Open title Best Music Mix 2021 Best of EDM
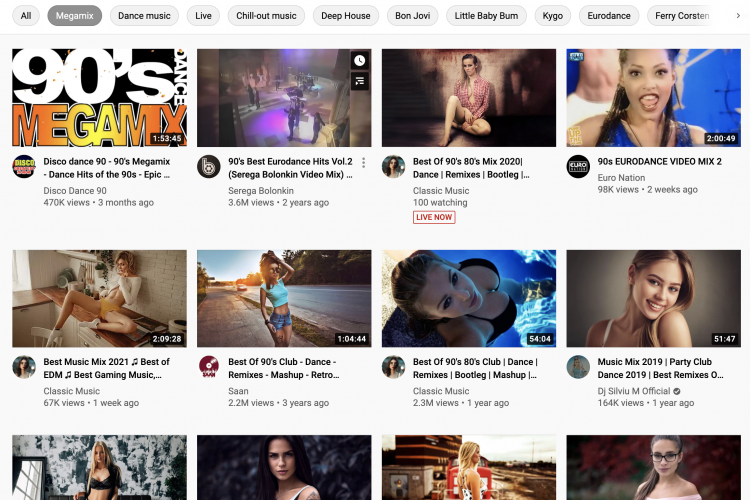 pos(106,368)
